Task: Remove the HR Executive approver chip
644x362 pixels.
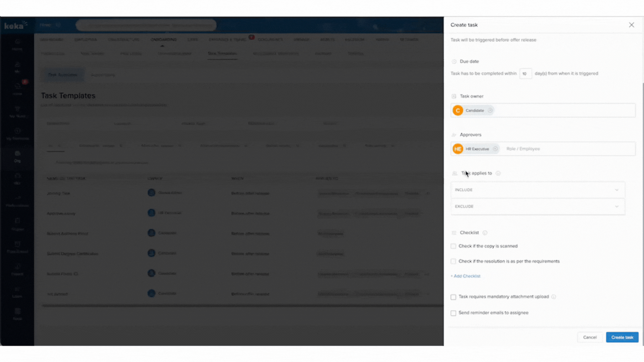Action: point(495,149)
